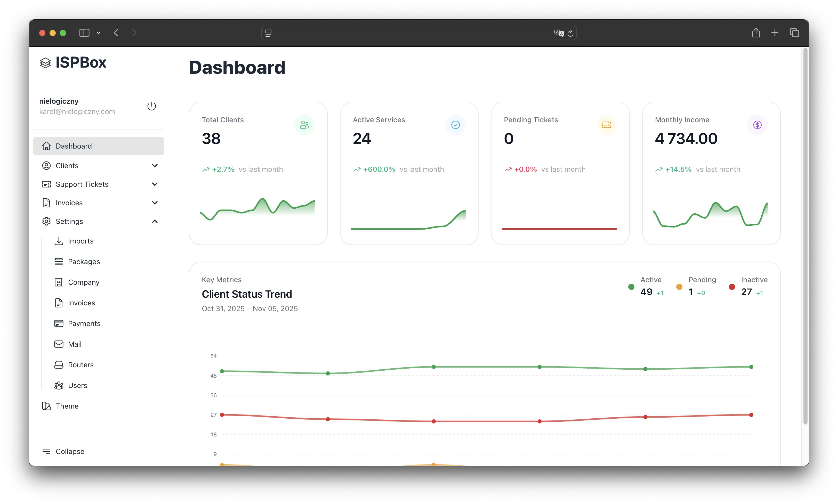
Task: Select the Routers icon in Settings
Action: click(x=59, y=365)
